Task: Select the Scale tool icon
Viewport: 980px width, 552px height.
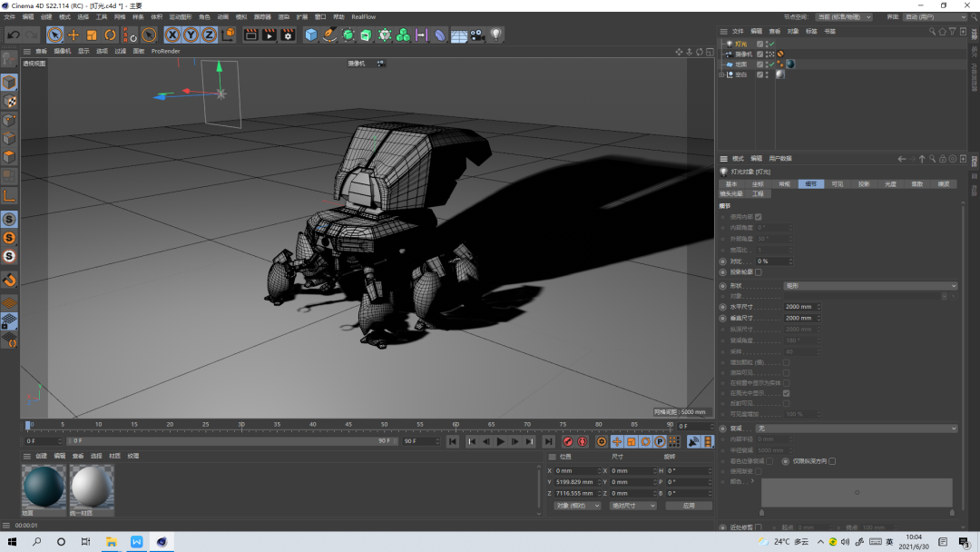Action: coord(92,35)
